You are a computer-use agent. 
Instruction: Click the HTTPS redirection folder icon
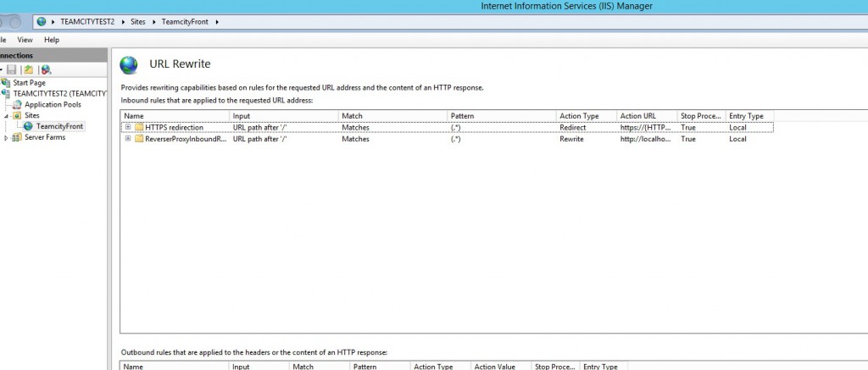[139, 128]
